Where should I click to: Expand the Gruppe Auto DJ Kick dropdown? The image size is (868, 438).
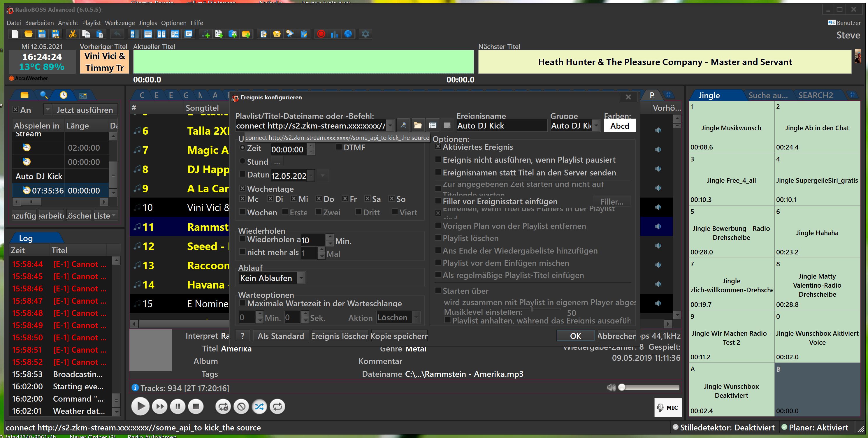pos(596,126)
